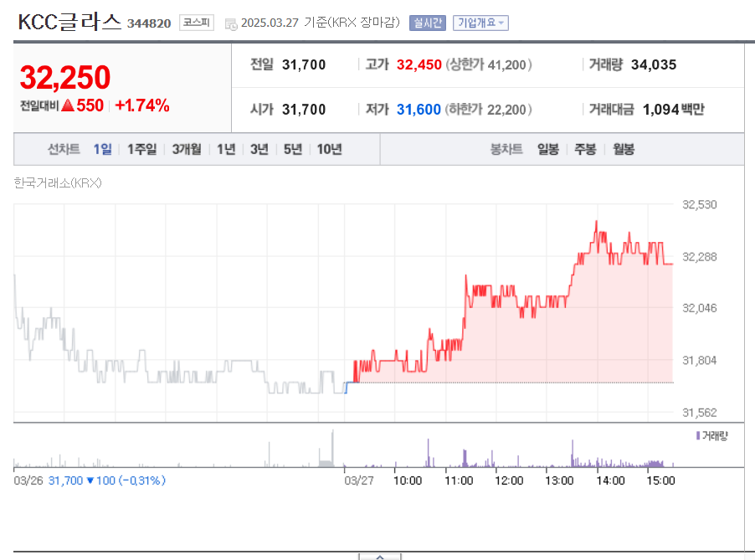The height and width of the screenshot is (560, 755).
Task: Switch to the 3개월 chart period
Action: tap(187, 149)
